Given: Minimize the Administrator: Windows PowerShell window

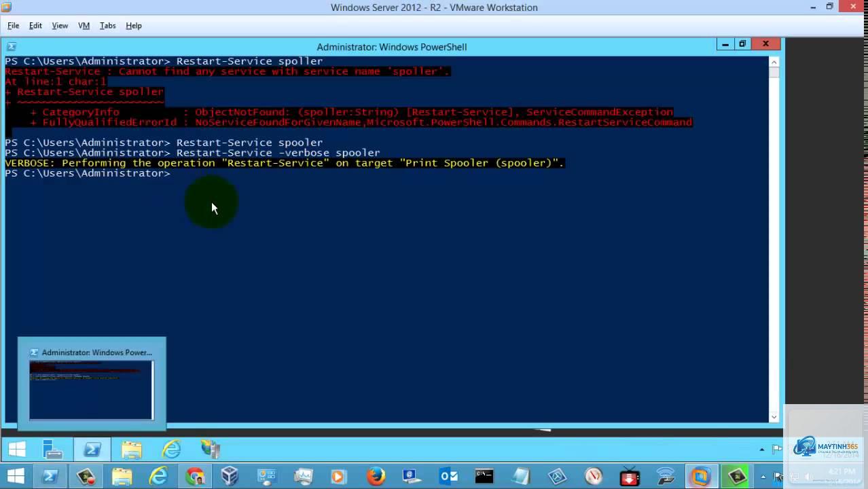Looking at the screenshot, I should [x=725, y=44].
